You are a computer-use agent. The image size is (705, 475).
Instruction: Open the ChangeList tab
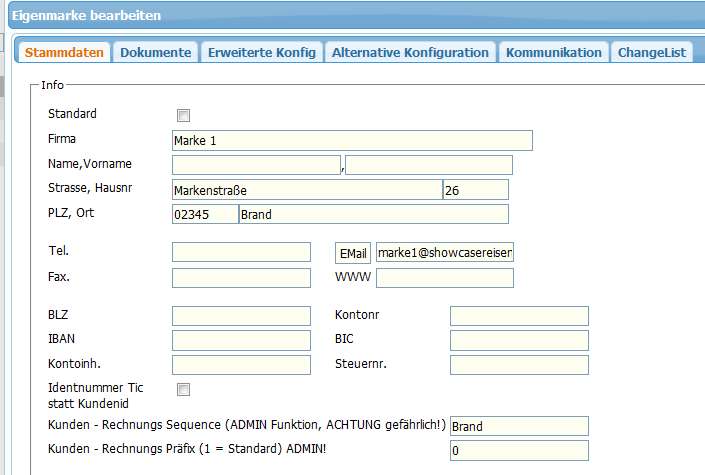(x=652, y=52)
